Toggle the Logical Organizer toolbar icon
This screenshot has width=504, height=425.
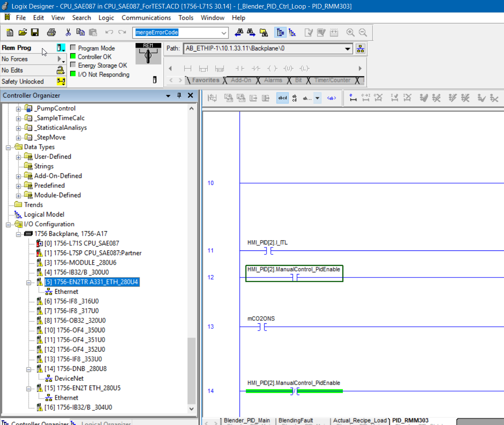pos(292,33)
